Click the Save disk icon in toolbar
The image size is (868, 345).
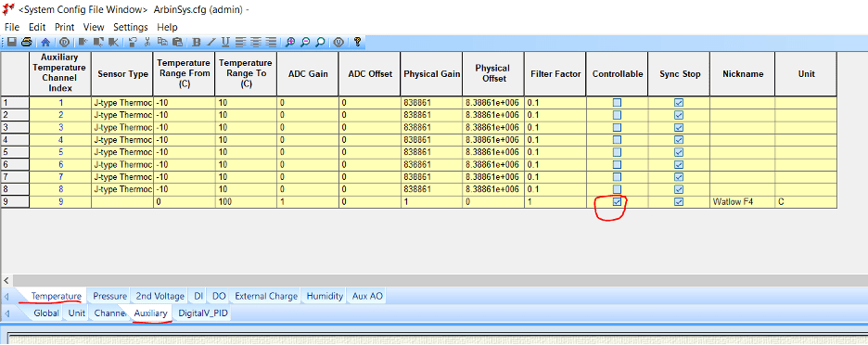coord(12,42)
